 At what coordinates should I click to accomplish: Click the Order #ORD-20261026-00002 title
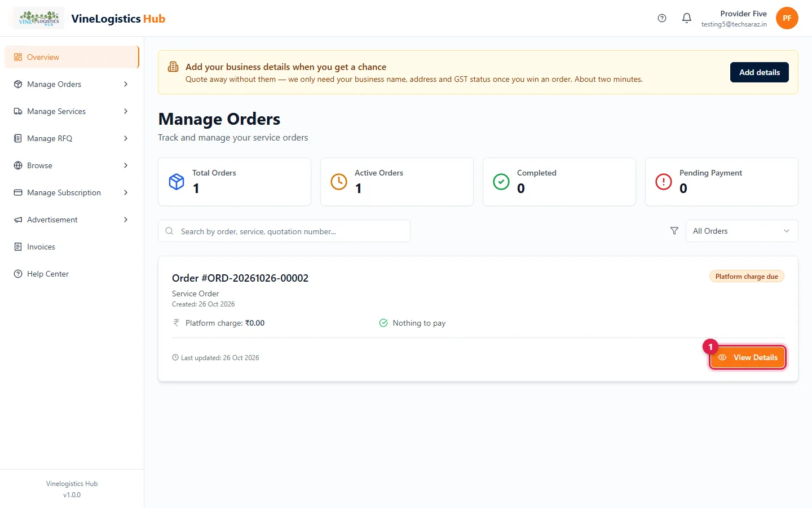pyautogui.click(x=240, y=278)
